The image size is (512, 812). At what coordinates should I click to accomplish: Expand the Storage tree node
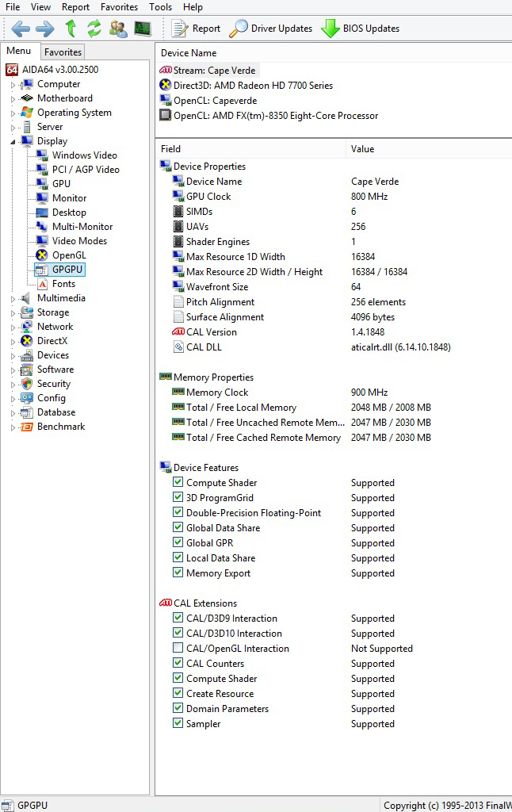tap(13, 312)
